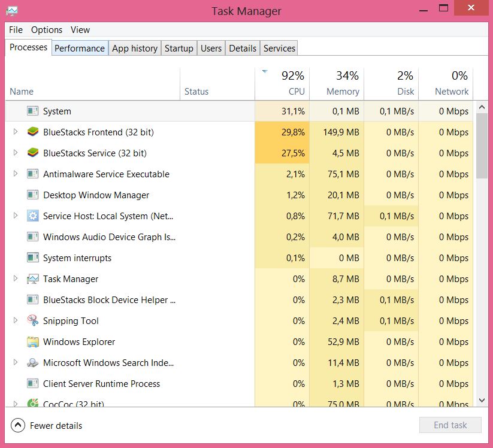Click the BlueStacks Frontend icon
The image size is (493, 448).
pyautogui.click(x=33, y=132)
